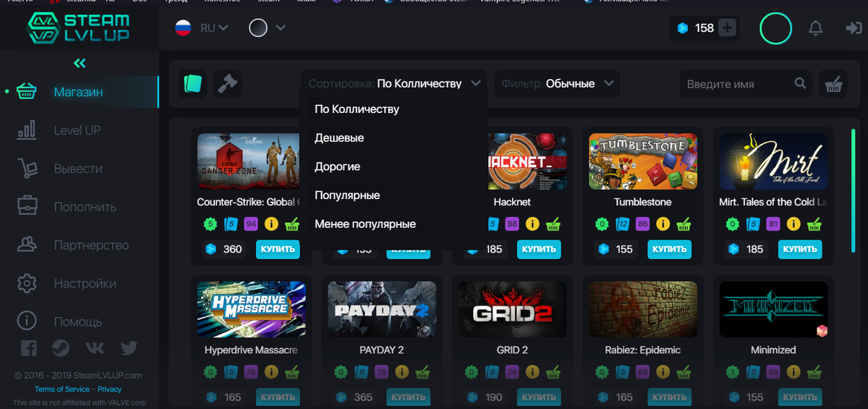The height and width of the screenshot is (409, 868).
Task: Add GRID 2 set to basket
Action: [553, 372]
